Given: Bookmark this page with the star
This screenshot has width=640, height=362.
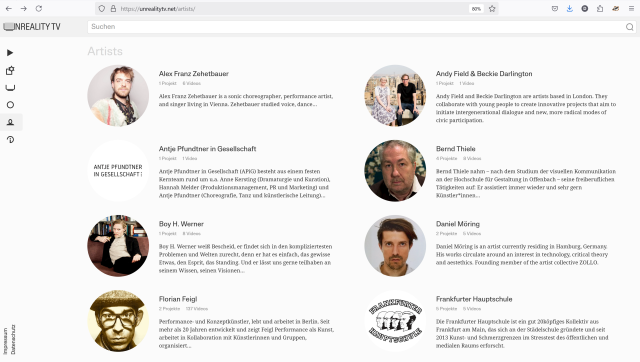Looking at the screenshot, I should click(x=492, y=9).
